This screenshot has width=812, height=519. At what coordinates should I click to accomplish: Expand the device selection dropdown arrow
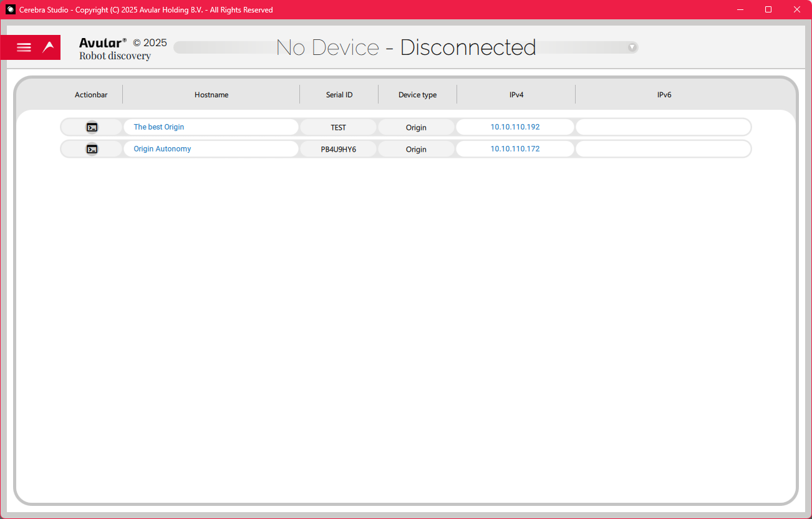point(632,47)
